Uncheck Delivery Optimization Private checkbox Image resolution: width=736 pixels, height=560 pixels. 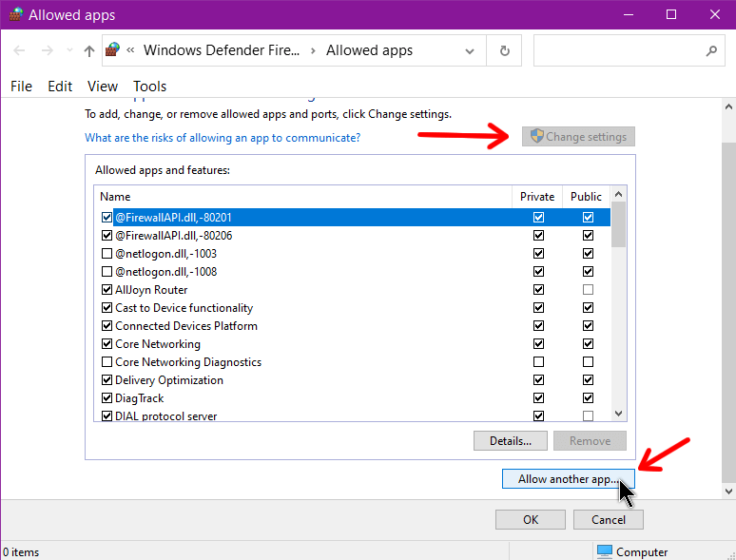[x=538, y=379]
